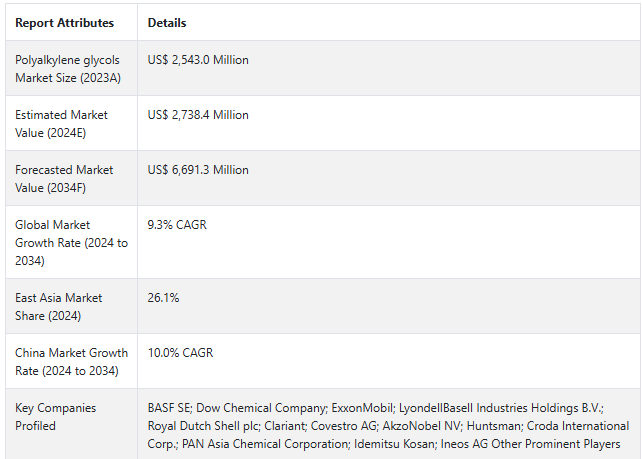The width and height of the screenshot is (642, 459).
Task: Select the East Asia Market Share label
Action: 58,306
